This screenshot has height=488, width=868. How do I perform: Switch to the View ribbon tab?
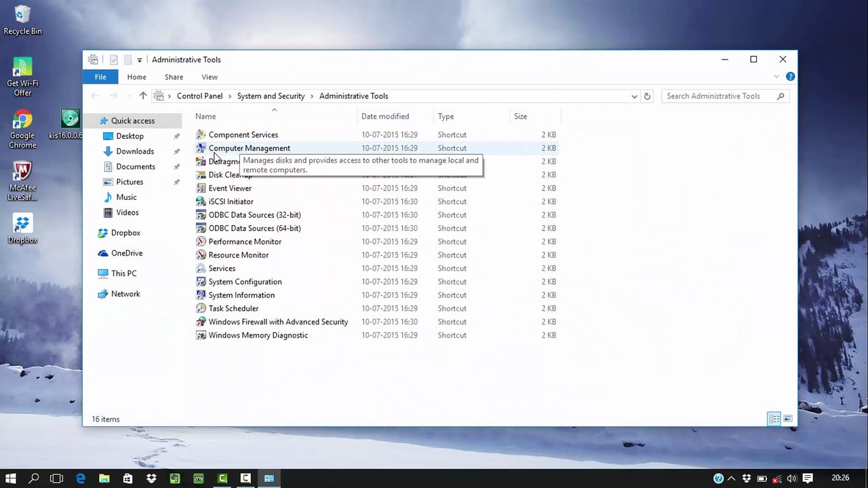click(x=210, y=77)
